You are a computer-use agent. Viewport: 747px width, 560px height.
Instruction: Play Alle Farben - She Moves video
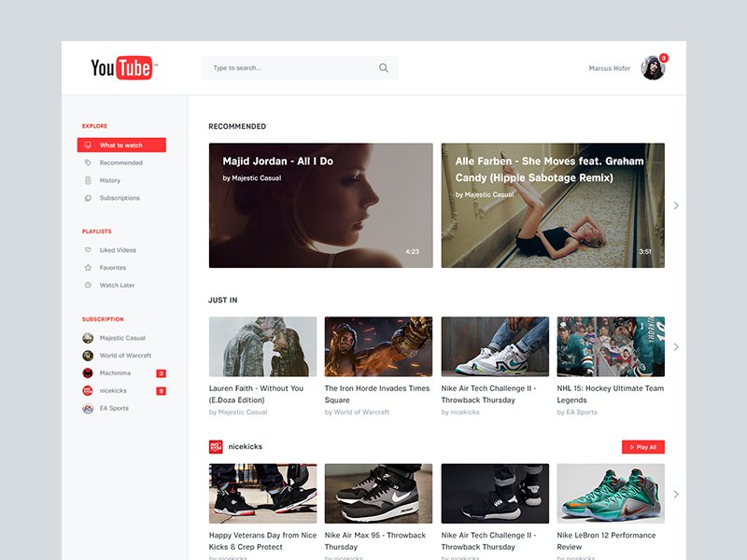pyautogui.click(x=553, y=205)
